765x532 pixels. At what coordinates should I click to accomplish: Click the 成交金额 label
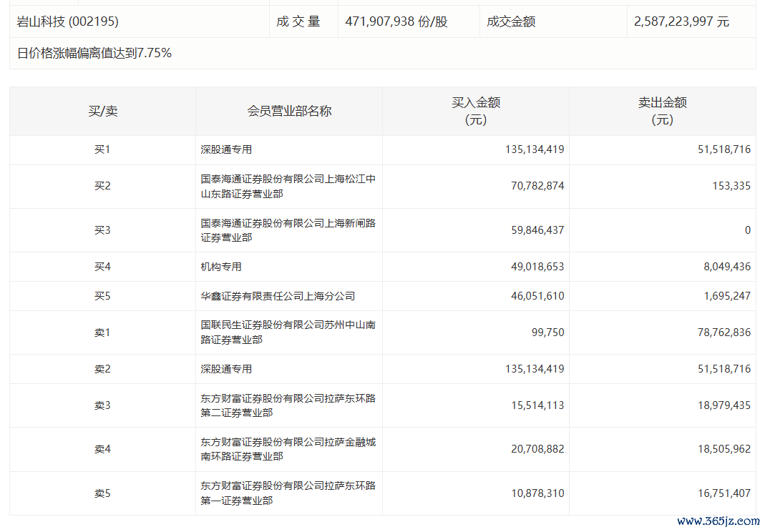point(511,21)
